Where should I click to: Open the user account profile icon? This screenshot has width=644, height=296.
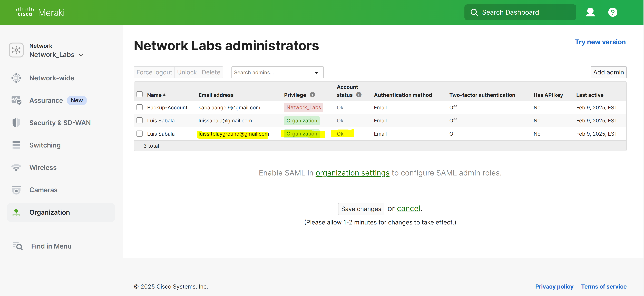590,12
